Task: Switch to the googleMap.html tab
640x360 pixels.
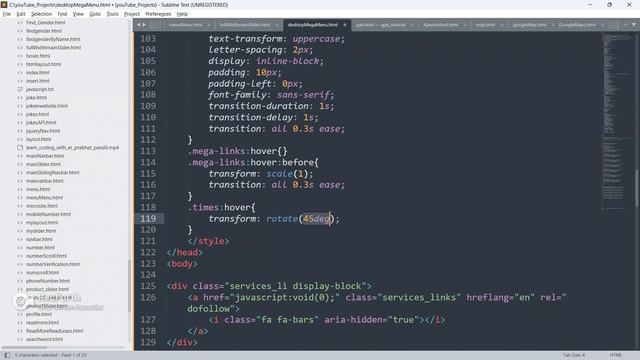Action: (530, 25)
